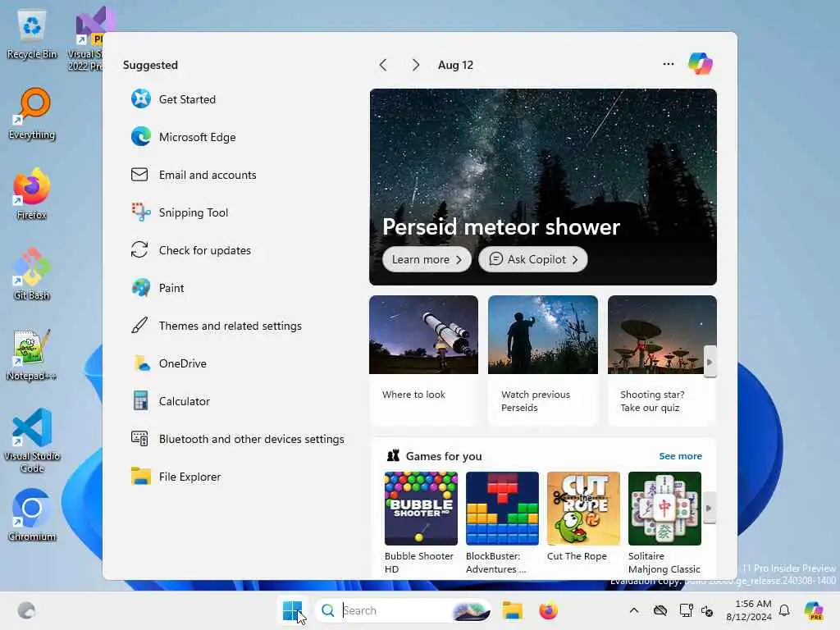Go to previous day with left chevron
Image resolution: width=840 pixels, height=630 pixels.
tap(382, 65)
